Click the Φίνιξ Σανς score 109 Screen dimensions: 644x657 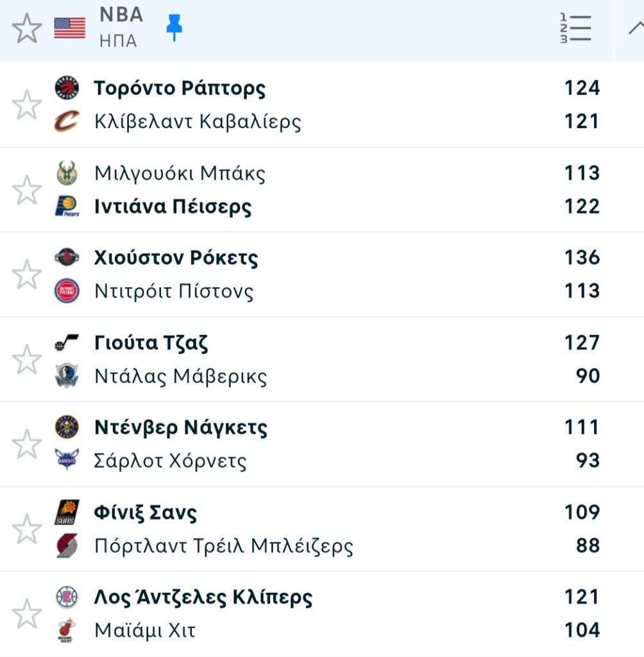pos(582,512)
